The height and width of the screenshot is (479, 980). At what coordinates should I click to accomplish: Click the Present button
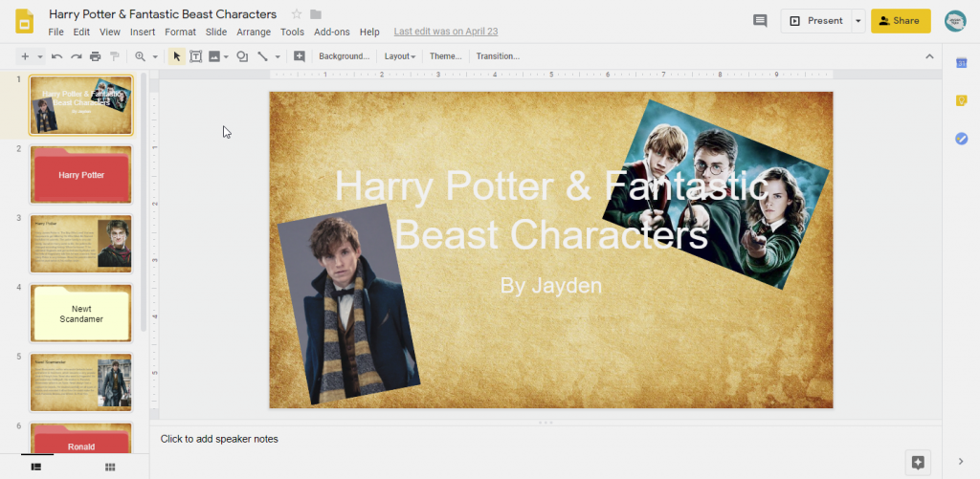(816, 21)
